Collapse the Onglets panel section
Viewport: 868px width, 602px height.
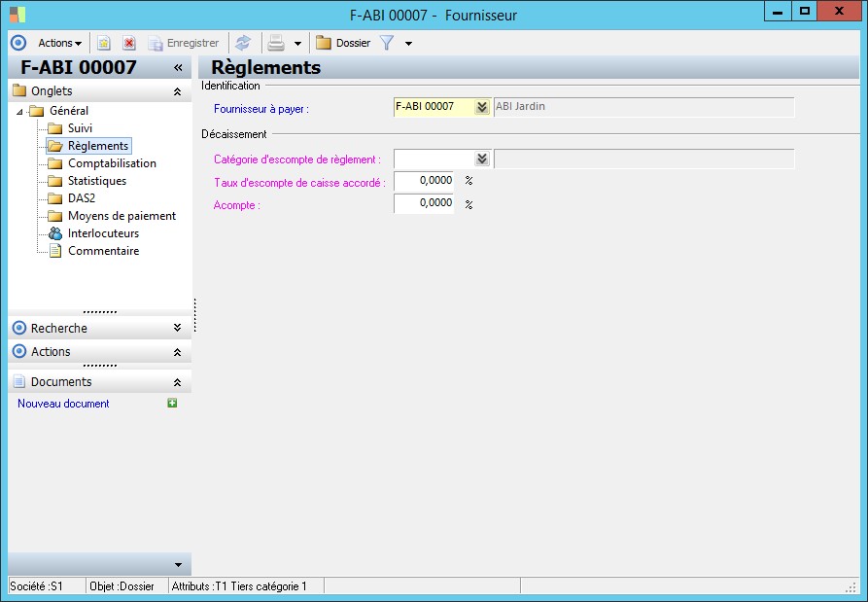pyautogui.click(x=177, y=91)
